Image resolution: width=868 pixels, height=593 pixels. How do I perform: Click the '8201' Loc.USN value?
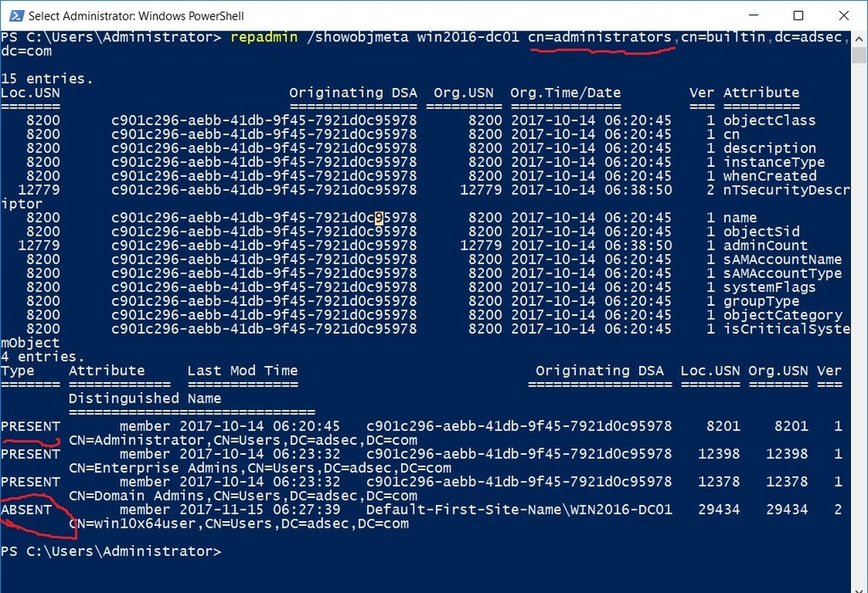[x=724, y=426]
